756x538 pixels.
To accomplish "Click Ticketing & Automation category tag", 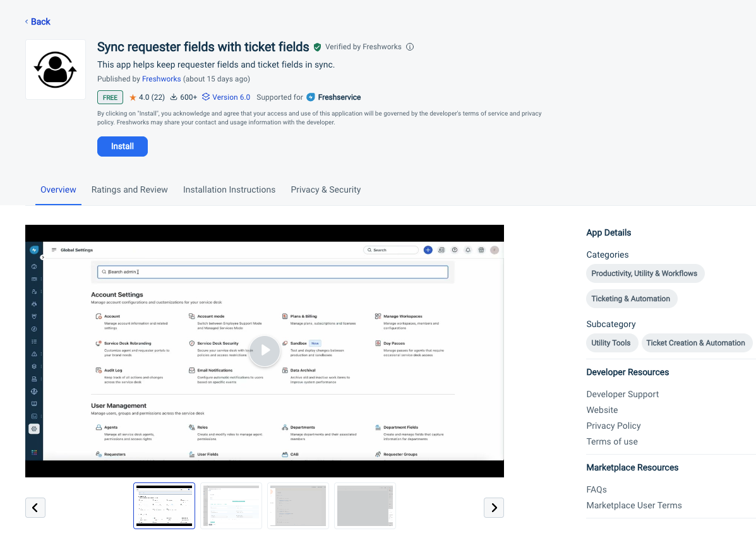I will pyautogui.click(x=632, y=299).
